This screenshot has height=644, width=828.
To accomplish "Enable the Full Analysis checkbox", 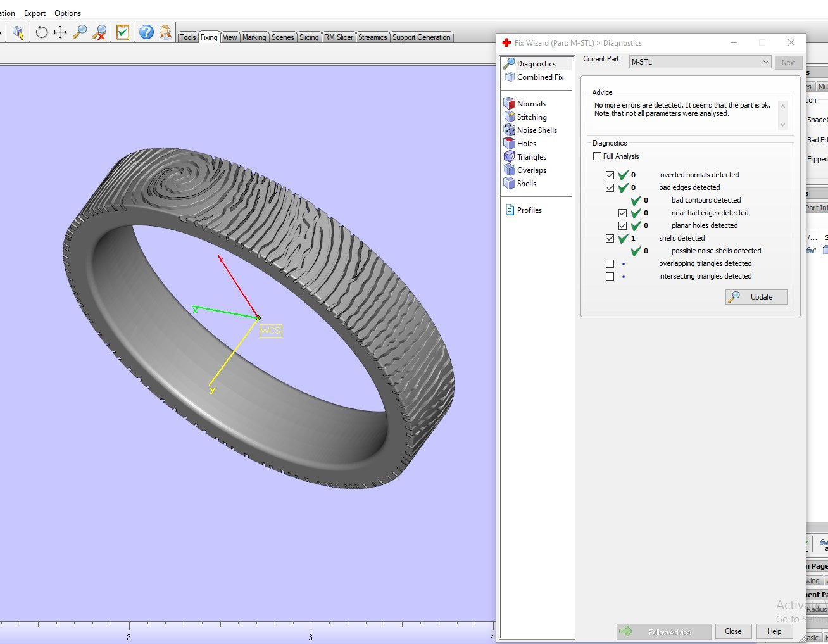I will pos(598,156).
